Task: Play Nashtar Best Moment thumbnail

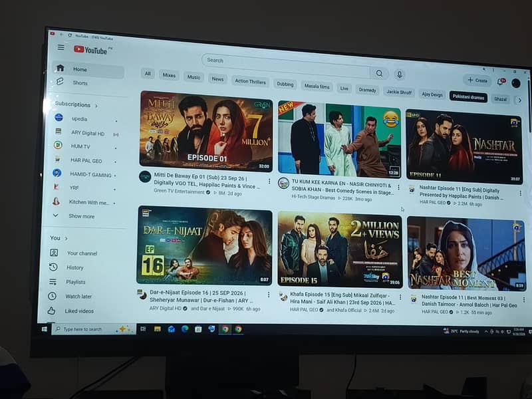Action: pos(466,254)
